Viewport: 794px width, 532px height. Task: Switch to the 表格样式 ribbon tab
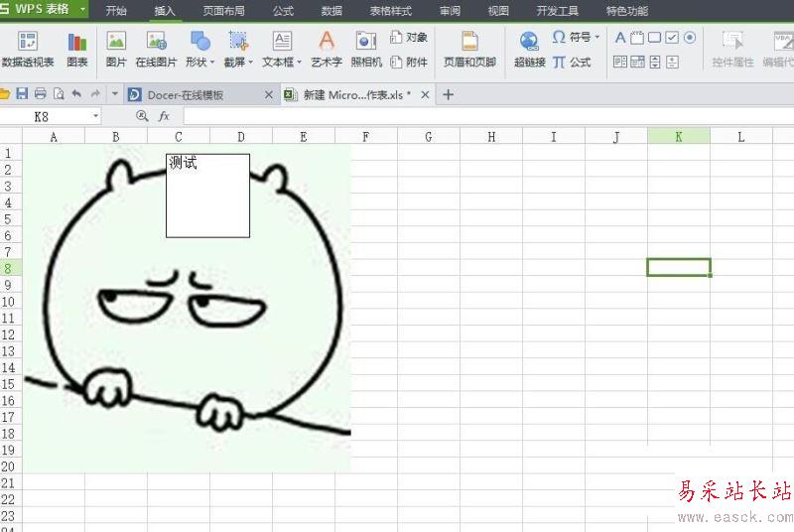pyautogui.click(x=390, y=11)
